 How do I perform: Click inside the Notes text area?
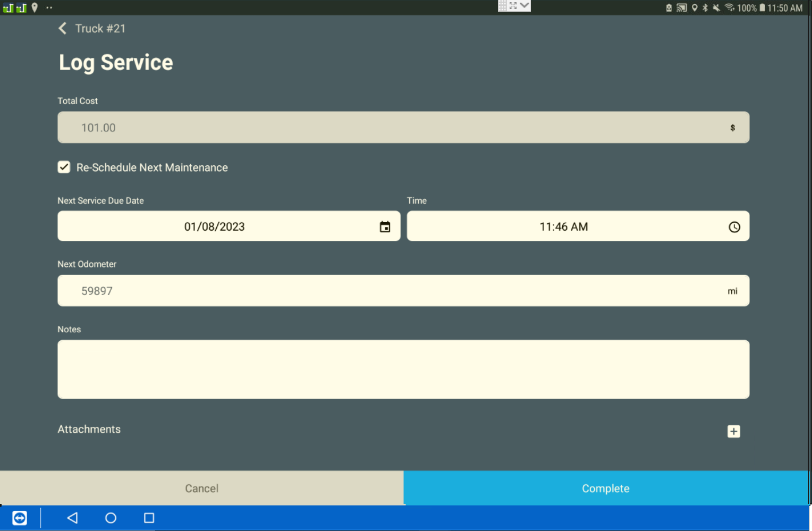(x=403, y=369)
